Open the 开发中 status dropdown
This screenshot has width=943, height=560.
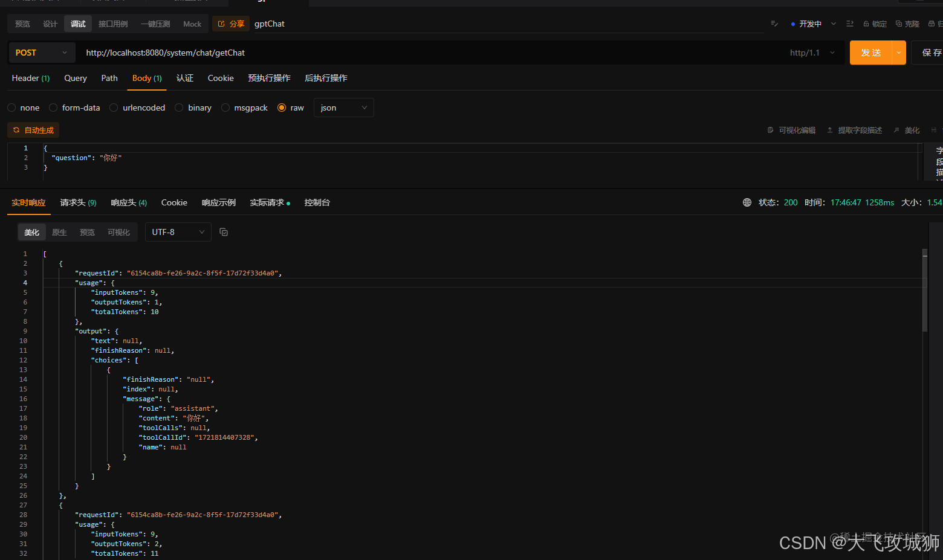pyautogui.click(x=814, y=24)
